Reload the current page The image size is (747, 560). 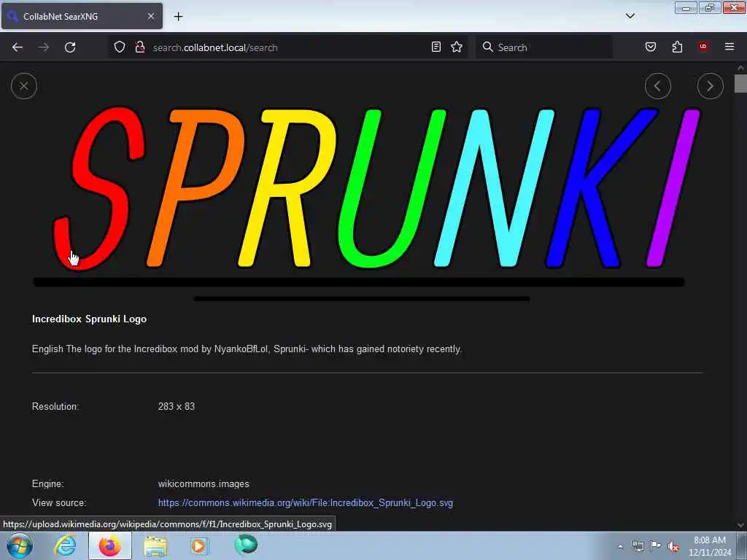point(70,47)
